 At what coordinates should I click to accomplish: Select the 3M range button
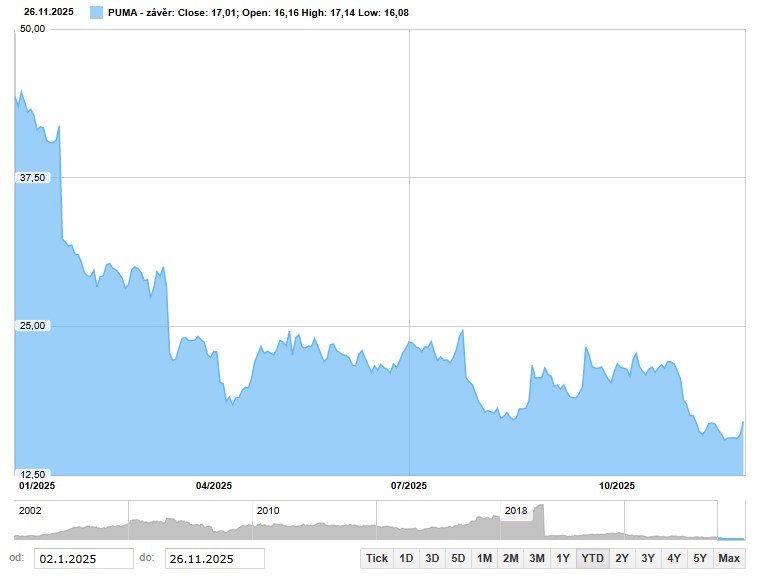(x=536, y=558)
